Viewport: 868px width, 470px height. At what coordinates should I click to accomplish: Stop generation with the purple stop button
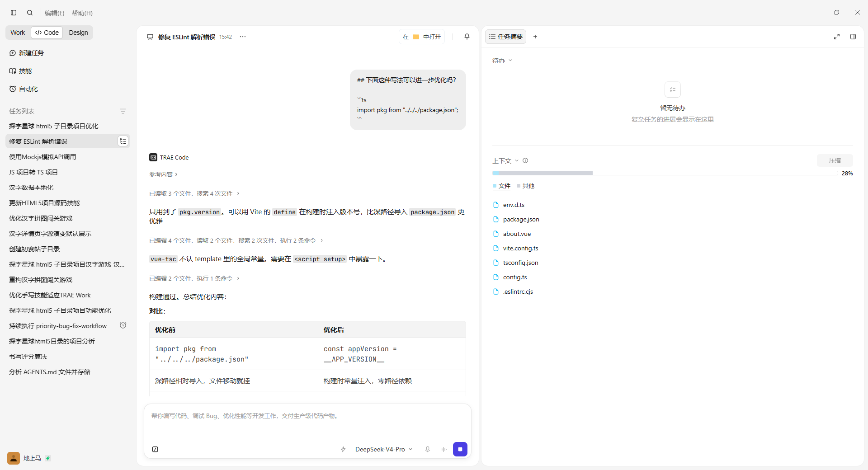(460, 449)
